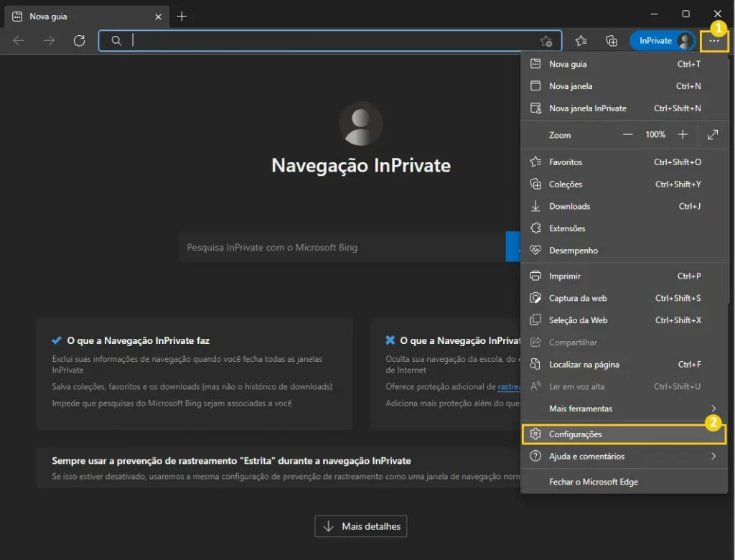Open Favoritos from the menu
This screenshot has height=560, width=735.
click(x=624, y=162)
